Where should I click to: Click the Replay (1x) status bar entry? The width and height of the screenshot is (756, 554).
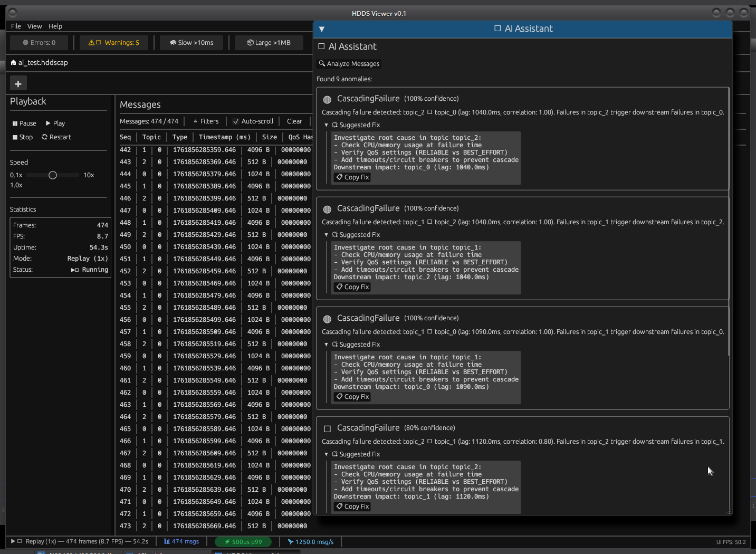click(80, 541)
